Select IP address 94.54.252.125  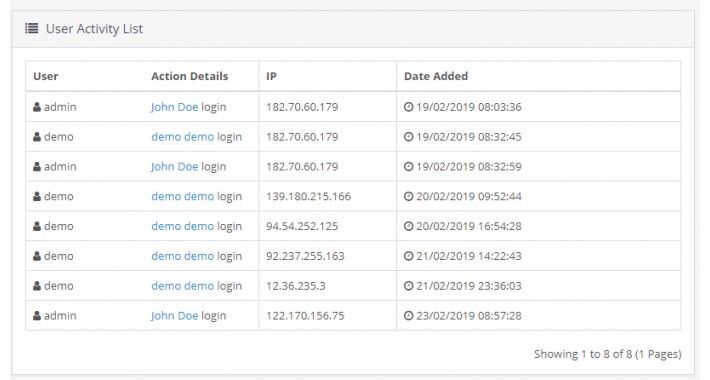pos(302,226)
